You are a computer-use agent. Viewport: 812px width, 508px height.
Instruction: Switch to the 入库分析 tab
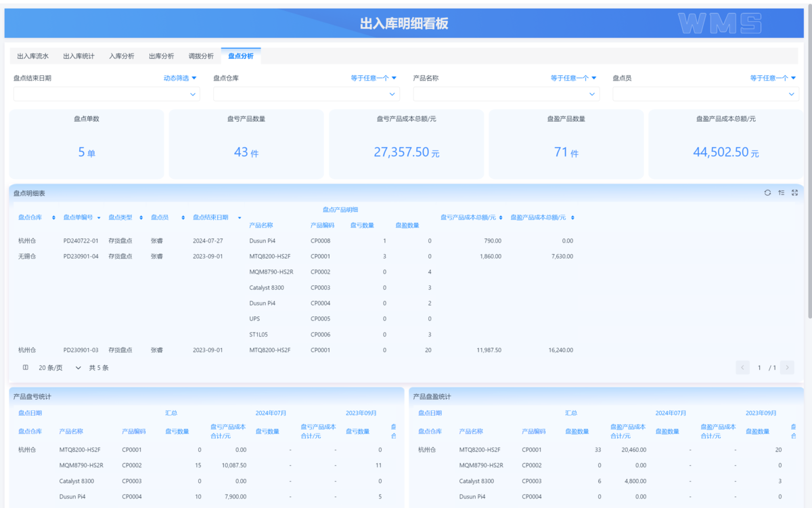[121, 56]
